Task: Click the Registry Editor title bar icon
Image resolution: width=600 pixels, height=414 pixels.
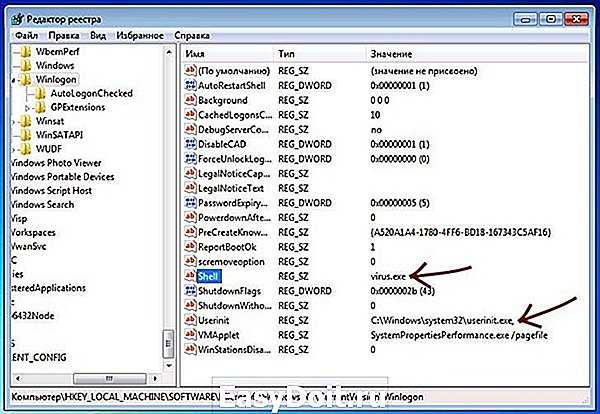Action: (18, 19)
